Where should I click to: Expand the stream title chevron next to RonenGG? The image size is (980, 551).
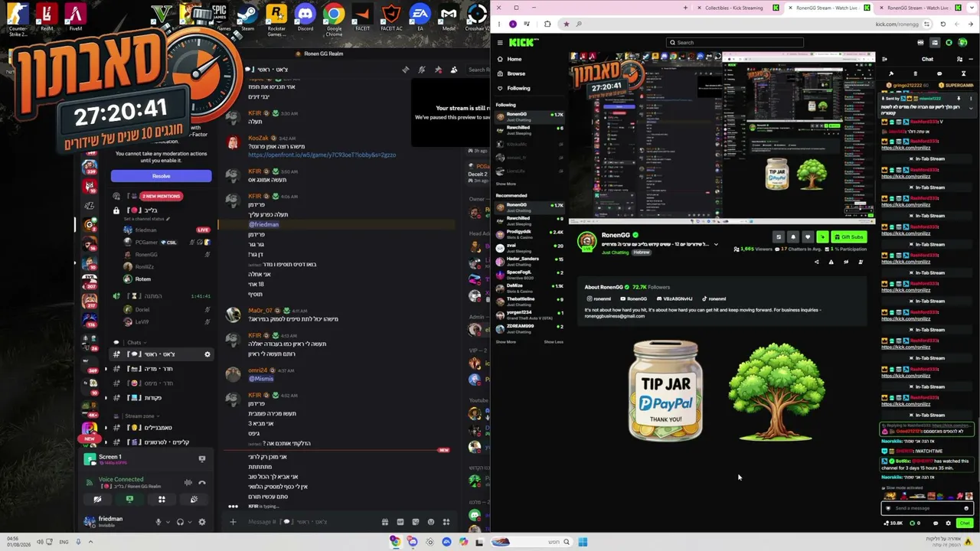(x=716, y=244)
